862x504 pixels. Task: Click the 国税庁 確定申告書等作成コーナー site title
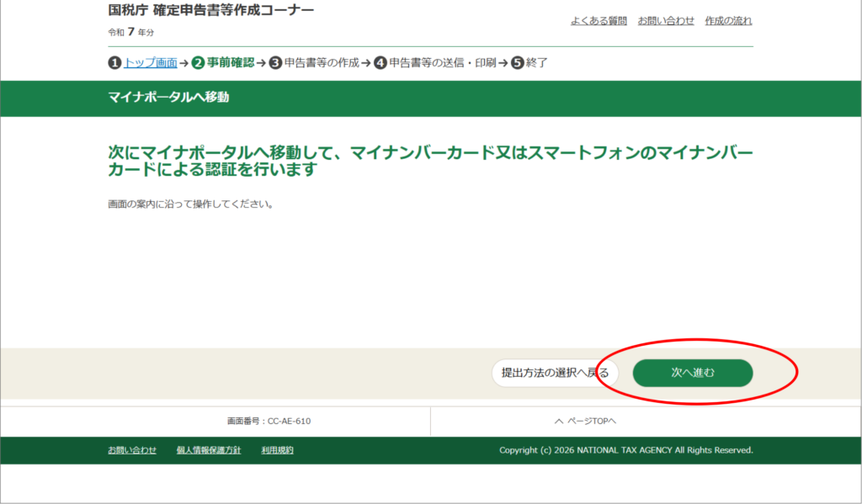click(211, 11)
